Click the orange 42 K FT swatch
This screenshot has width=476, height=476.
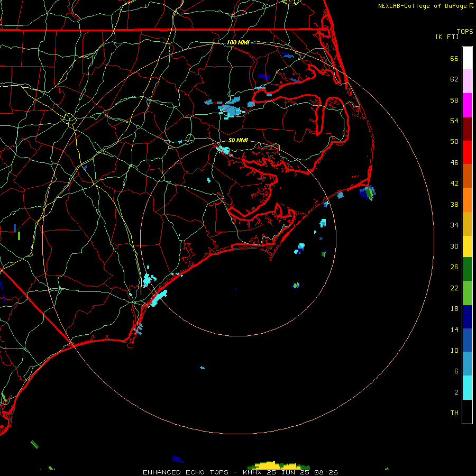click(x=467, y=200)
